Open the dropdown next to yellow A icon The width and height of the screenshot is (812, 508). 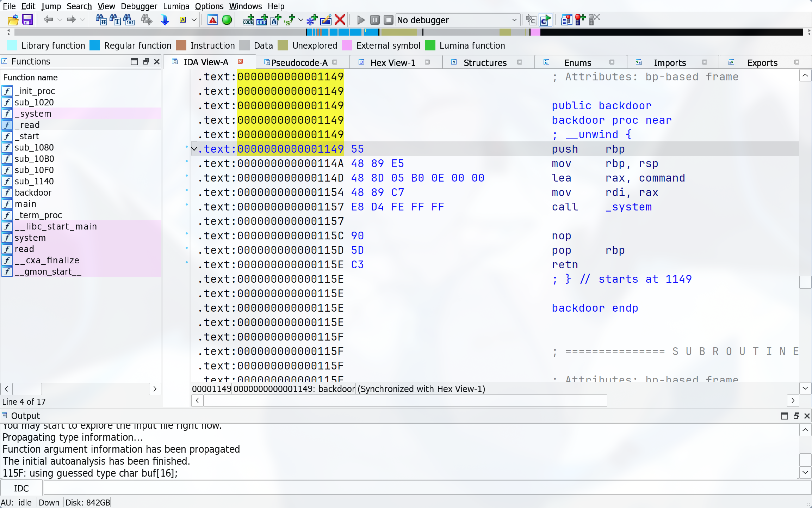pyautogui.click(x=194, y=20)
